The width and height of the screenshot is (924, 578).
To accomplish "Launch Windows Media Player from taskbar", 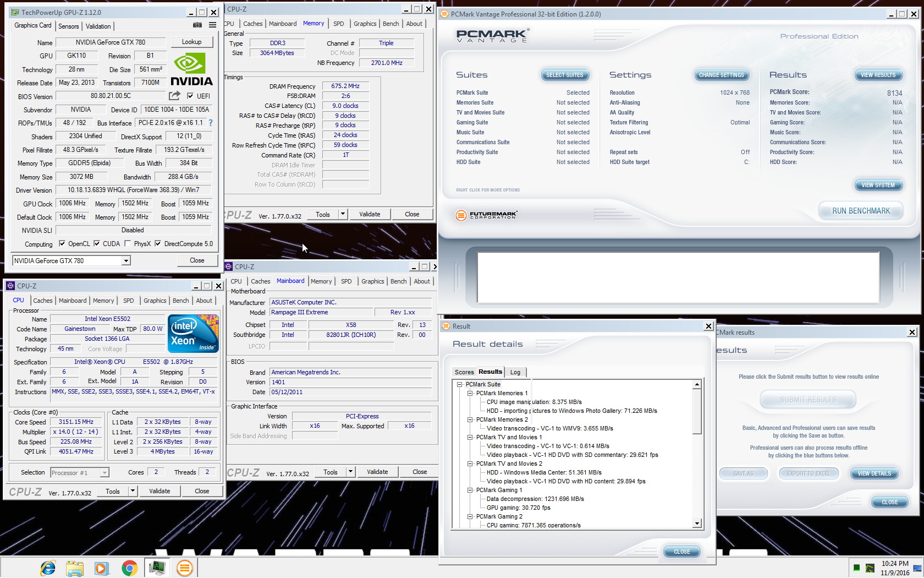I will [x=101, y=568].
